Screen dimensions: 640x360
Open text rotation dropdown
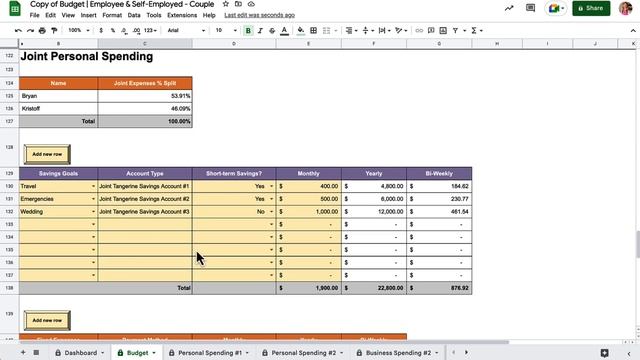[401, 31]
